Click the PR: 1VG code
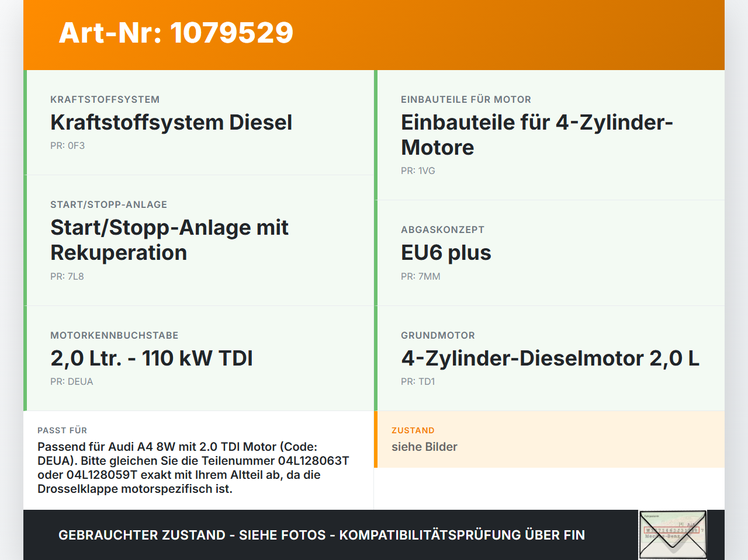 pyautogui.click(x=418, y=171)
